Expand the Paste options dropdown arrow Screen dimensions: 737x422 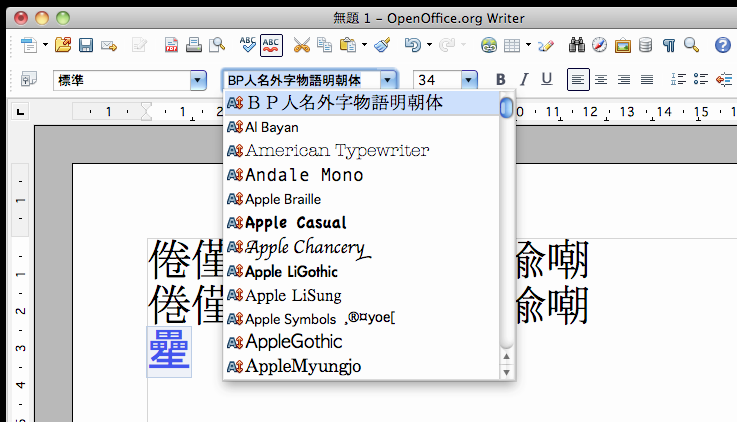tap(364, 45)
